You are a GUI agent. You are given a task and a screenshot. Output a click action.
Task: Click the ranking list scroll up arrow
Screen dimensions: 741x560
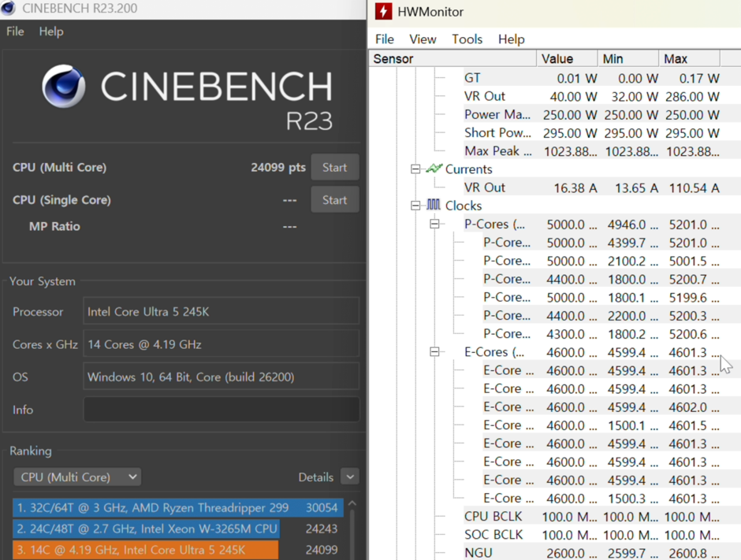(352, 503)
